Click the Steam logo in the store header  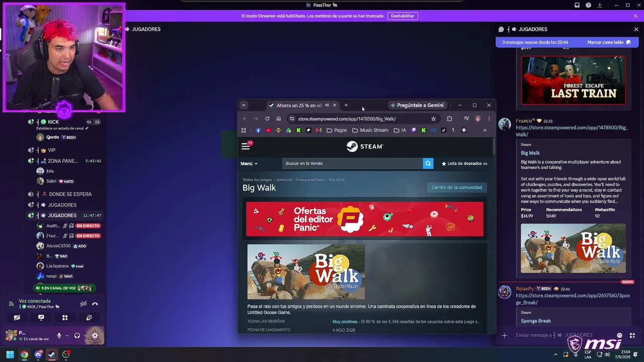[365, 146]
